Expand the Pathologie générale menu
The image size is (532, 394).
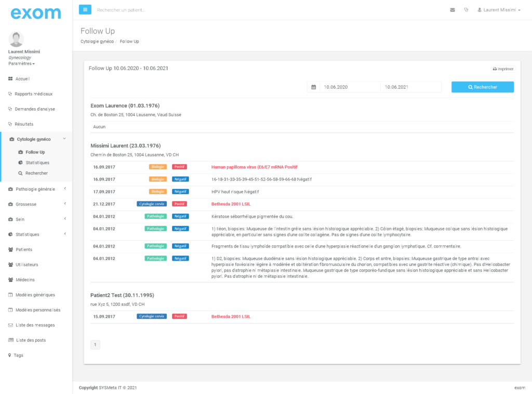[x=35, y=189]
